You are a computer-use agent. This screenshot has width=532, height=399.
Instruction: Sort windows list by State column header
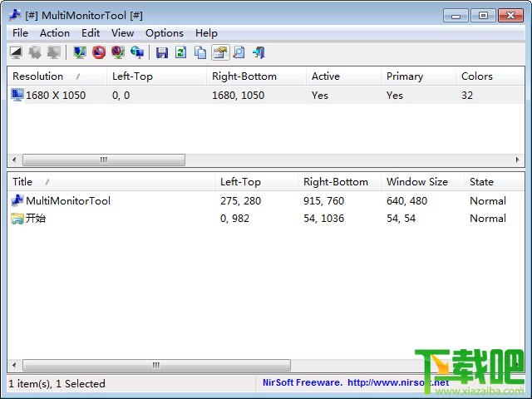click(x=495, y=181)
